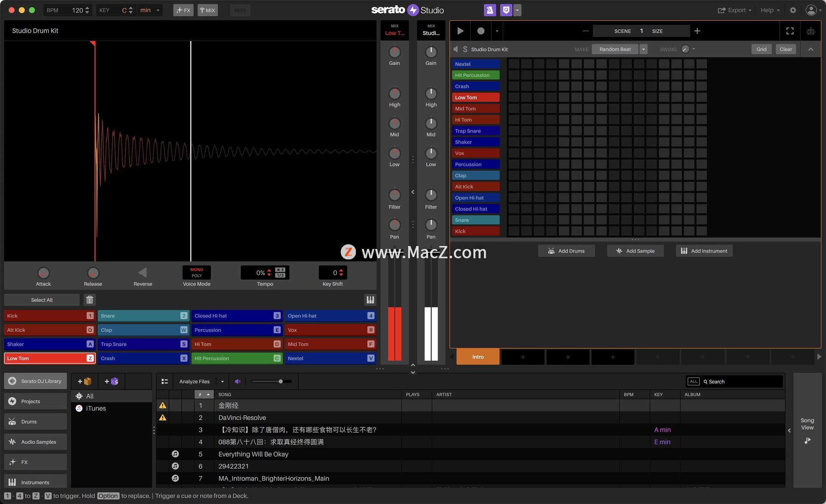Mute the Studio Drum Kit deck speaker icon

pyautogui.click(x=456, y=49)
